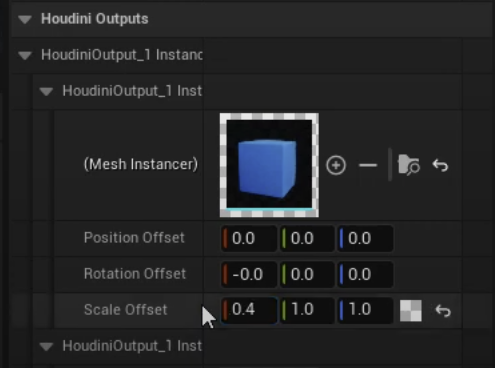Edit the Scale Offset X field showing 0.4
495x368 pixels.
pos(249,310)
